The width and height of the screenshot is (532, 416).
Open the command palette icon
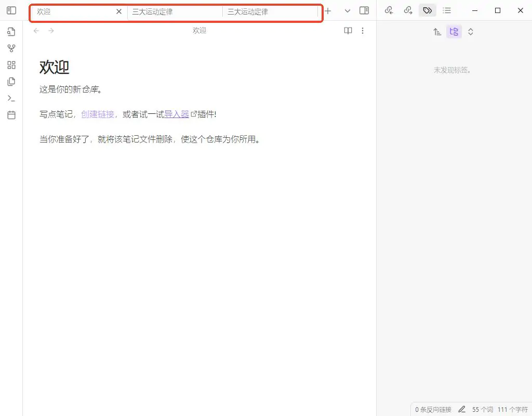pyautogui.click(x=11, y=98)
